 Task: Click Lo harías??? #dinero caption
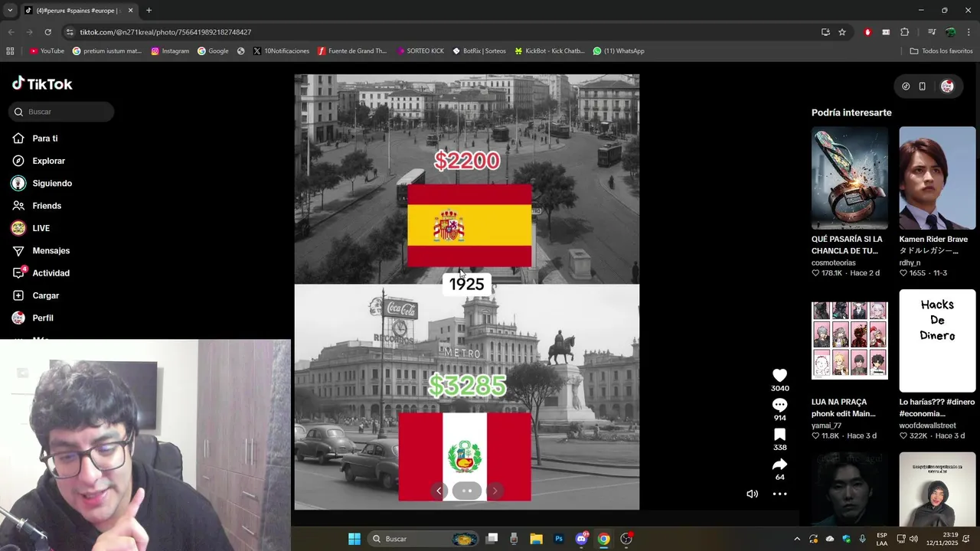click(x=937, y=408)
